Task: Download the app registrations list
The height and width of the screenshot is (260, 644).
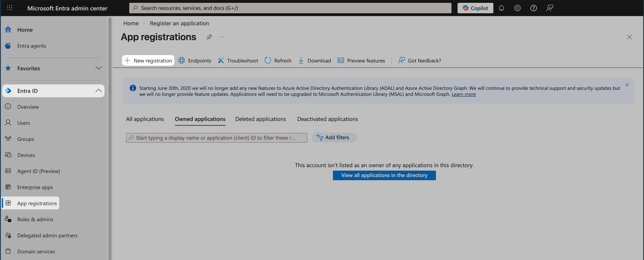Action: click(315, 60)
